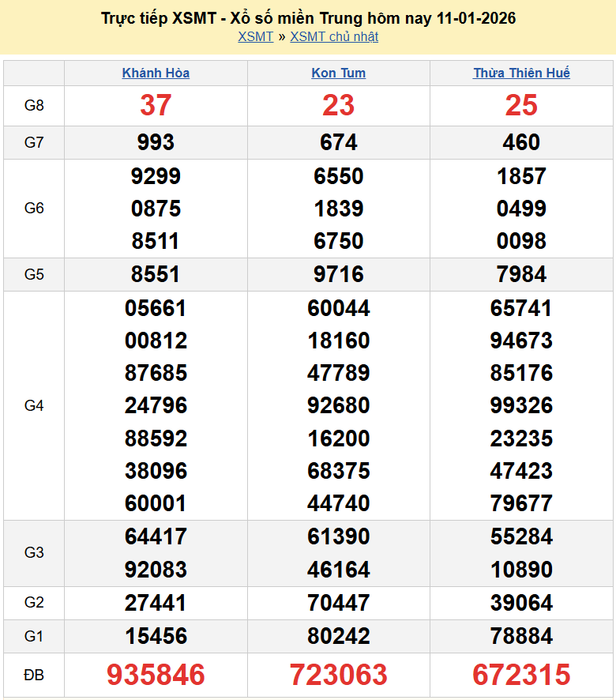The height and width of the screenshot is (700, 616).
Task: Open the XSMT chủ nhật link
Action: click(334, 36)
